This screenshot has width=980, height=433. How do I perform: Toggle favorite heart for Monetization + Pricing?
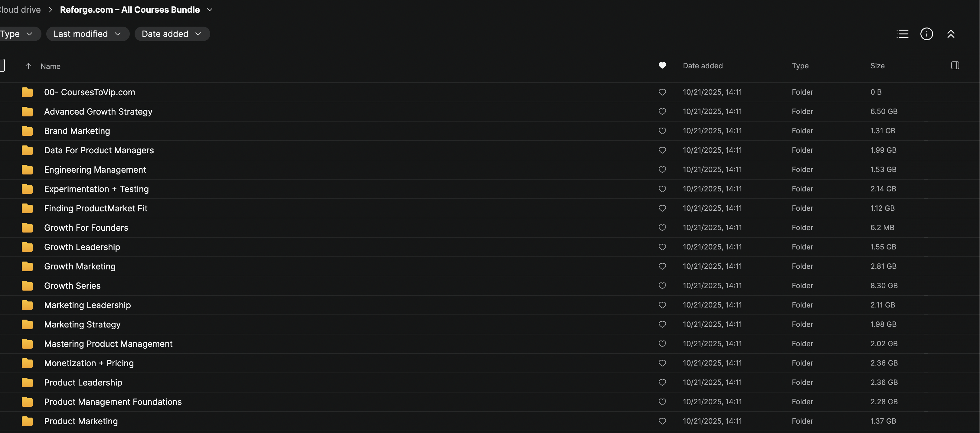662,363
